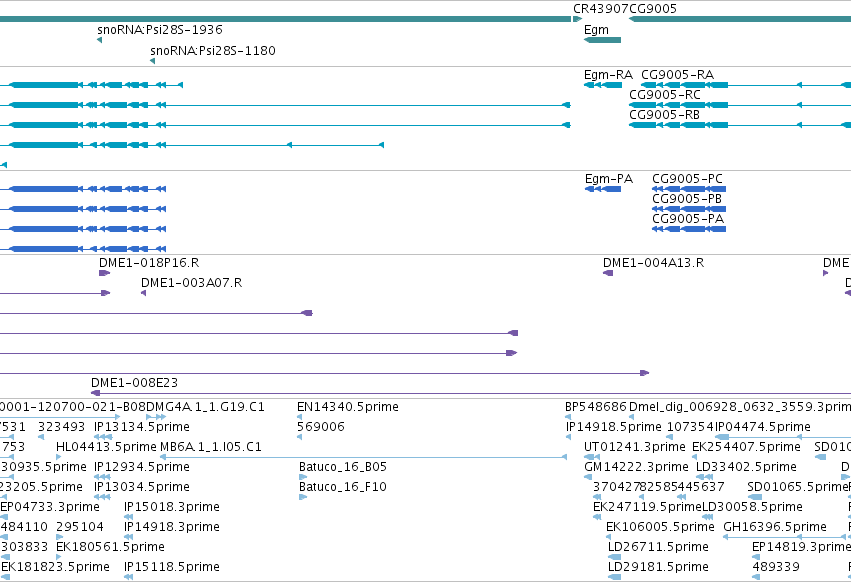Click the Egm-PA protein feature
This screenshot has height=582, width=851.
603,189
